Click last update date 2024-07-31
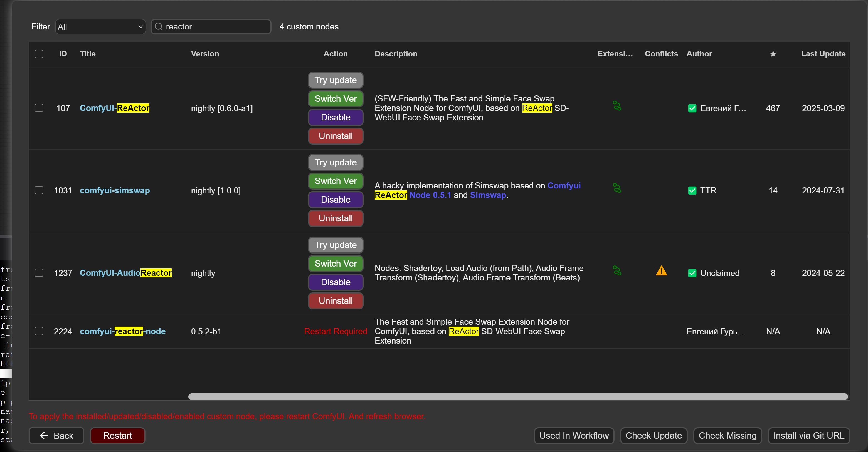This screenshot has width=868, height=452. [823, 191]
